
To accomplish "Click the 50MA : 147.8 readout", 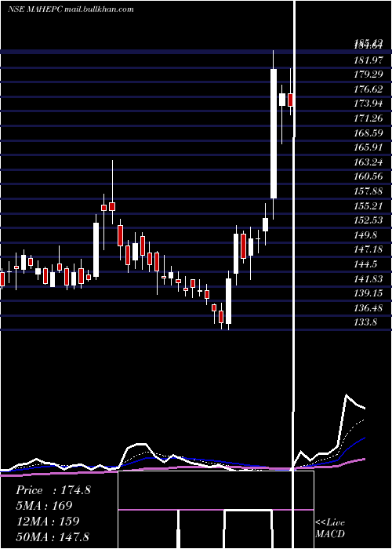I will pyautogui.click(x=53, y=536).
